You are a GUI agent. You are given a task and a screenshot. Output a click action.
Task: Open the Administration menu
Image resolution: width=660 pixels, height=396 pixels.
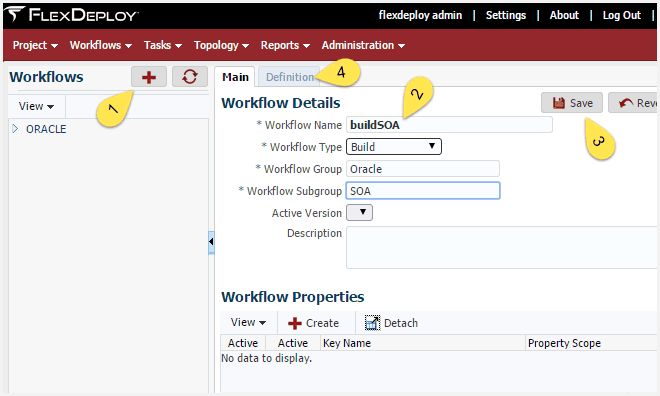[363, 45]
